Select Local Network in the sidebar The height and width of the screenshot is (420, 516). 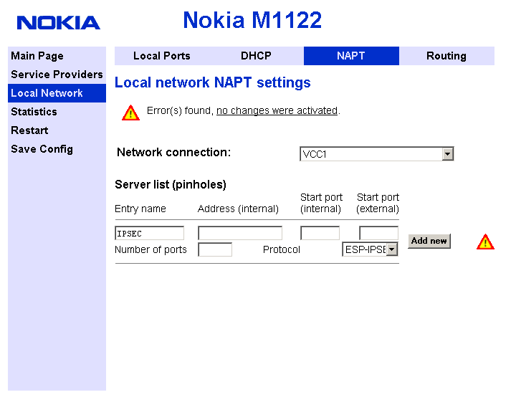point(57,93)
